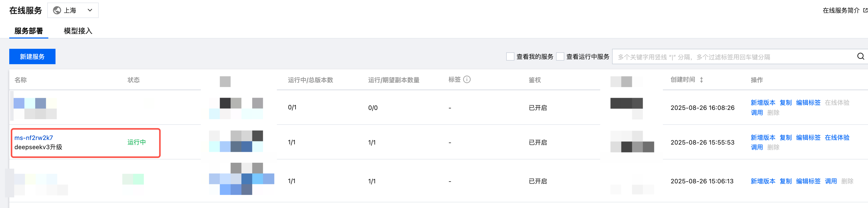Sort by 创建时间 arrow icon
The width and height of the screenshot is (868, 208).
tap(701, 80)
